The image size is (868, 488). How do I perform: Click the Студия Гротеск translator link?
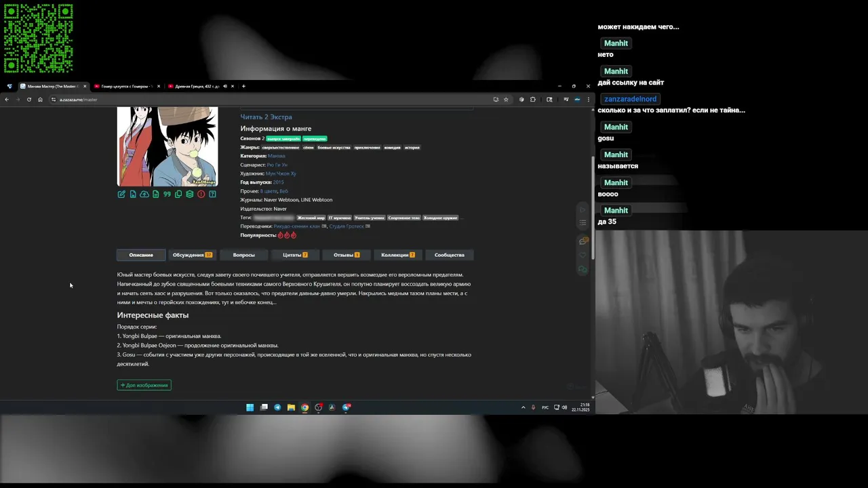347,226
